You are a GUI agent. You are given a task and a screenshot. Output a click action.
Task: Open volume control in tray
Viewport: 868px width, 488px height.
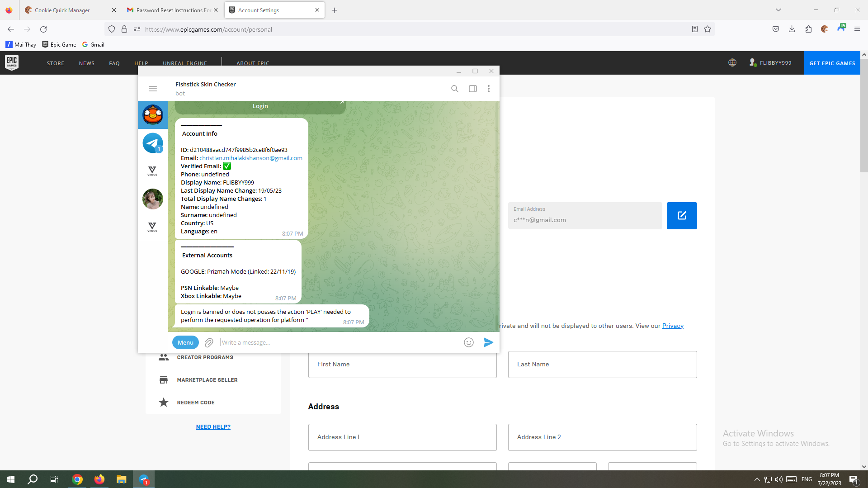click(x=778, y=479)
